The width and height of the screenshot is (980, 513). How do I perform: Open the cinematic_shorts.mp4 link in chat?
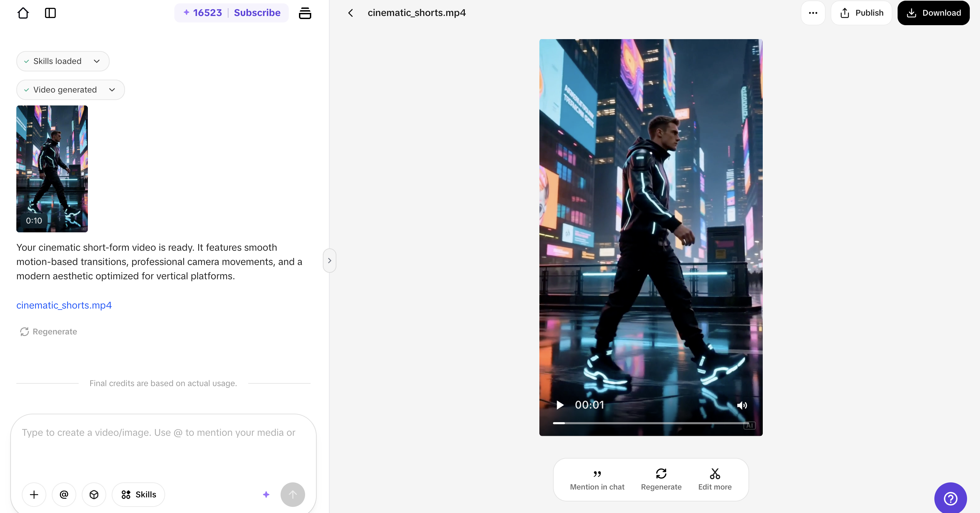(64, 305)
